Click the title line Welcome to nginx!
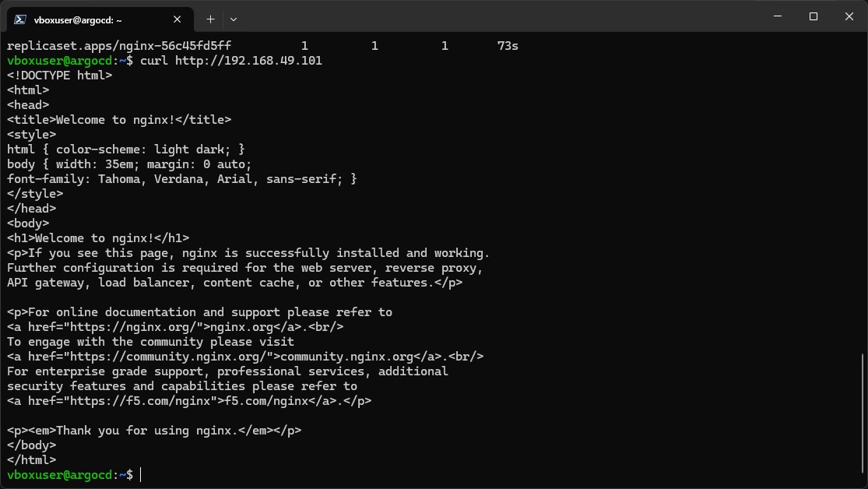The height and width of the screenshot is (489, 868). point(119,120)
